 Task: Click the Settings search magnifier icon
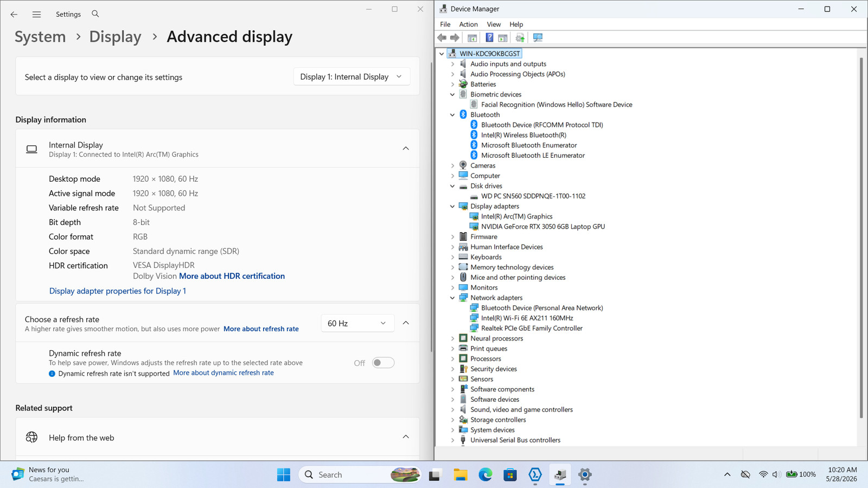coord(95,14)
